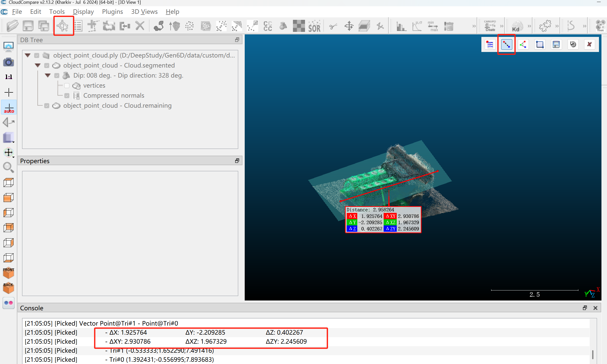The width and height of the screenshot is (607, 364).
Task: Collapse the object_point_cloud.ply tree node
Action: pyautogui.click(x=28, y=55)
